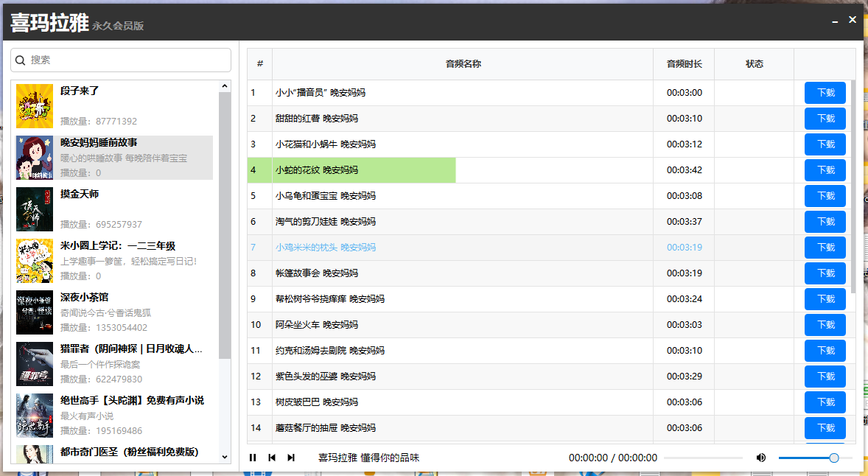
Task: Skip to the next track
Action: 291,458
